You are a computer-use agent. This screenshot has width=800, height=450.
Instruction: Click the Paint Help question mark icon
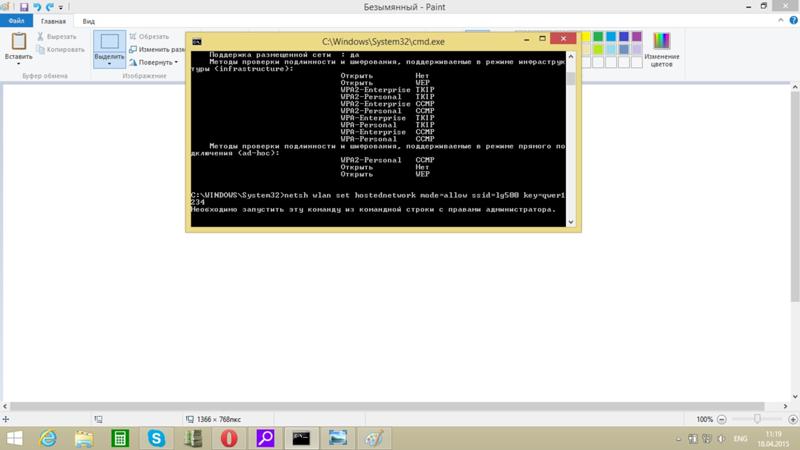pos(793,20)
